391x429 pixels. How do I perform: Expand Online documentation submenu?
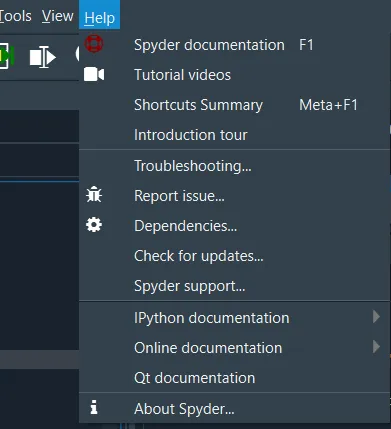click(235, 347)
